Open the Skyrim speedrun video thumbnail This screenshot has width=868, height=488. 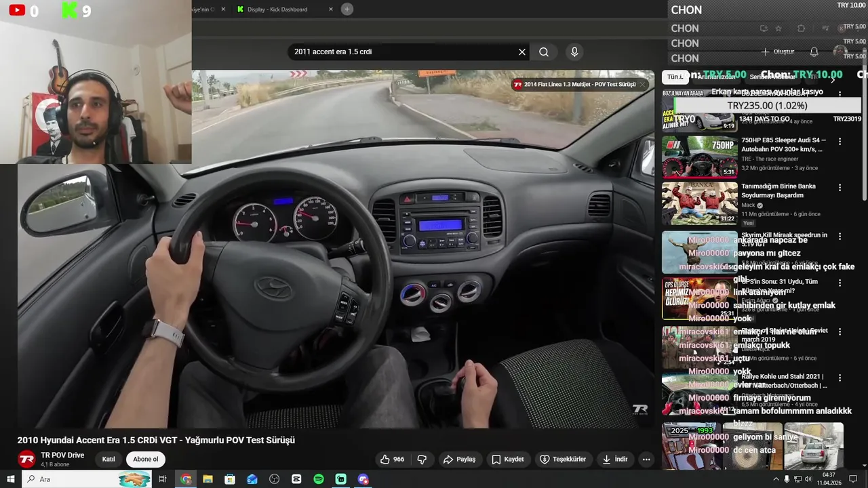(x=699, y=252)
